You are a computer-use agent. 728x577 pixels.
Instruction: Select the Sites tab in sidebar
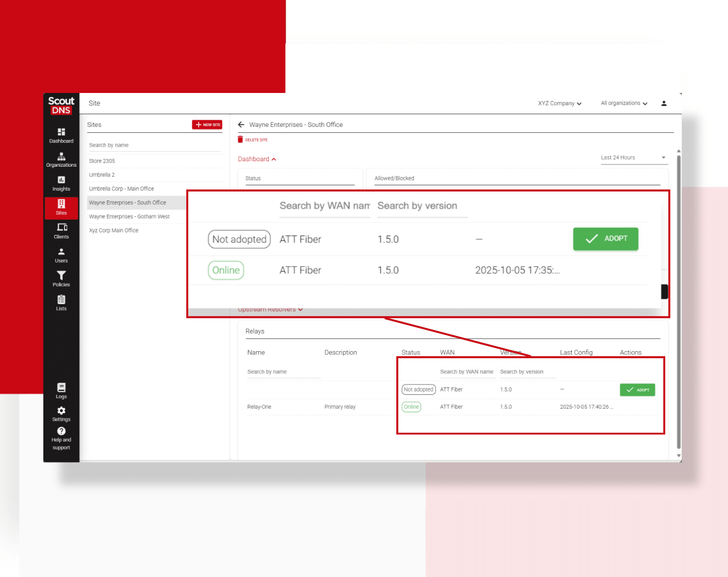click(61, 208)
